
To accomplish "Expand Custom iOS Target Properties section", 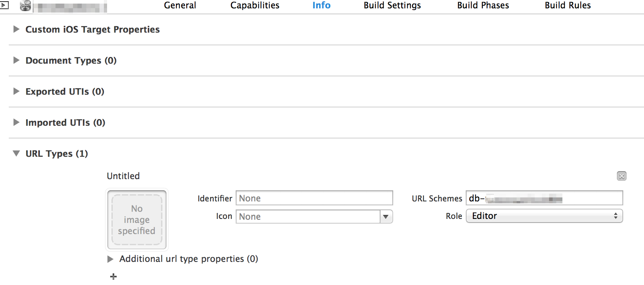I will [x=16, y=29].
